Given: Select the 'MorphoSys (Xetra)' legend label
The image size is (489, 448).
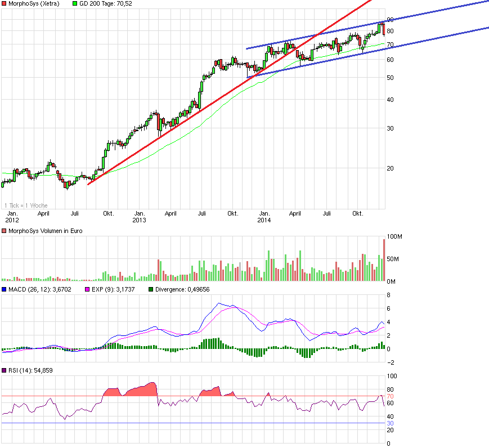Looking at the screenshot, I should point(34,4).
